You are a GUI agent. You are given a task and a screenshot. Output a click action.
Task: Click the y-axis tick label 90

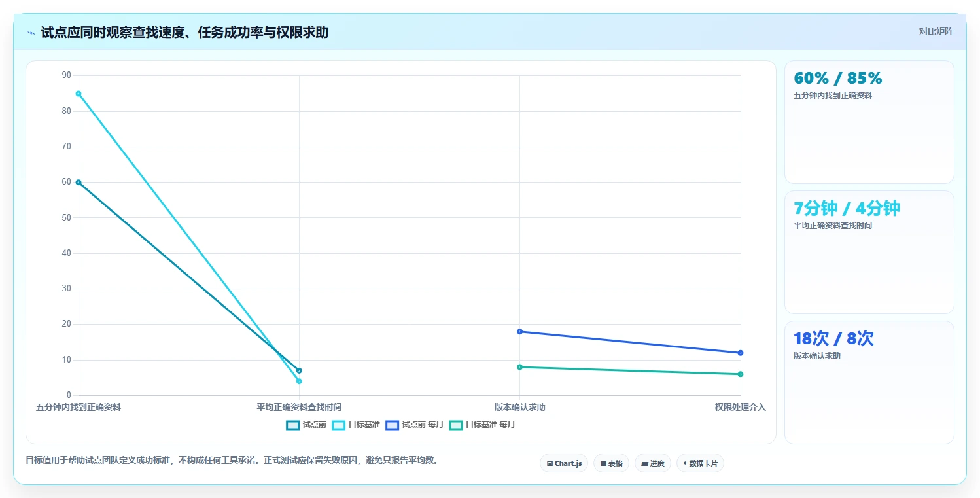(x=66, y=75)
